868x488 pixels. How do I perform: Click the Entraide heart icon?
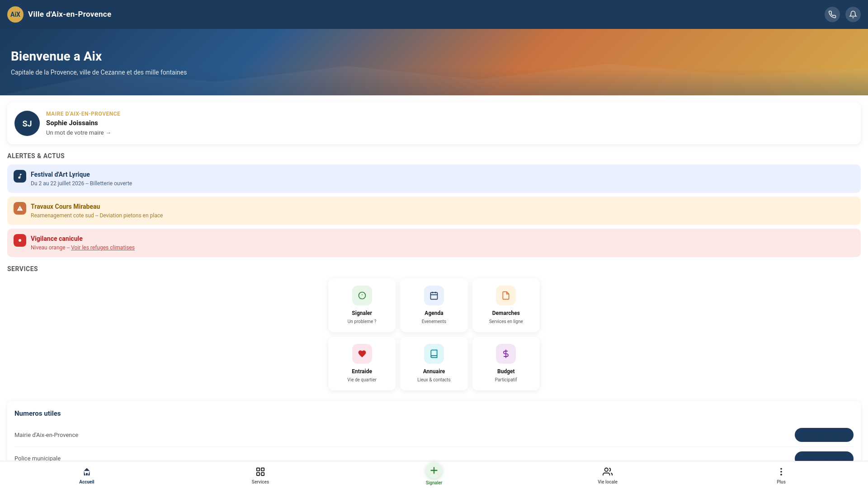362,354
